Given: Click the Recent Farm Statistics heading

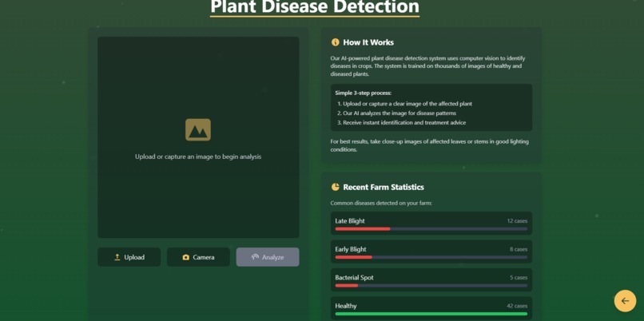Looking at the screenshot, I should pyautogui.click(x=384, y=187).
